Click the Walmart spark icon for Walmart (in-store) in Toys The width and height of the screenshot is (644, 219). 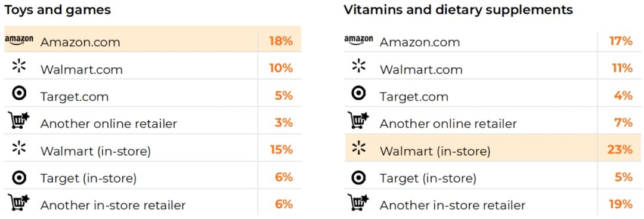click(x=19, y=147)
